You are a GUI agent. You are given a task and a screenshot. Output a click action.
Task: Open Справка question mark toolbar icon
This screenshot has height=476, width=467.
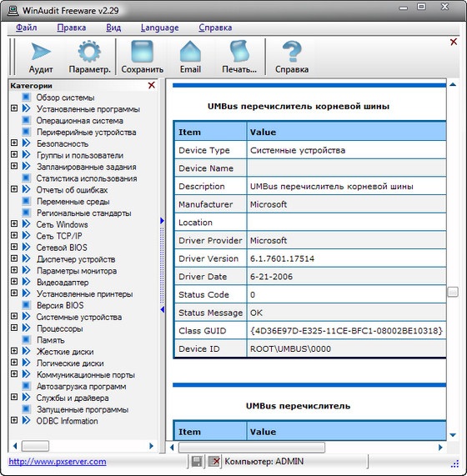tap(292, 58)
